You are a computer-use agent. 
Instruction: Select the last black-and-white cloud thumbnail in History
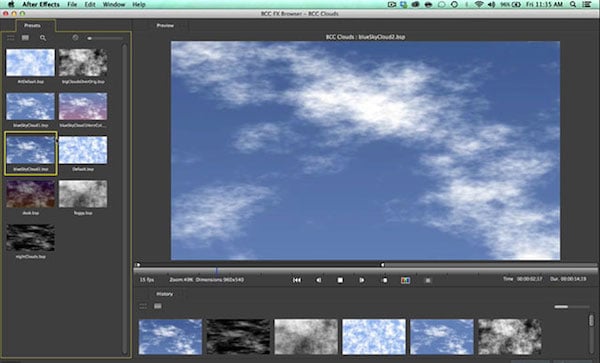510,337
